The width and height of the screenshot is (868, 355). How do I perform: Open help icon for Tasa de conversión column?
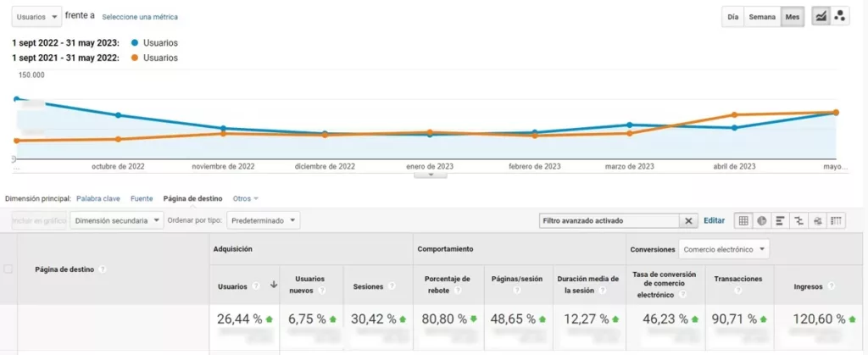[x=682, y=295]
